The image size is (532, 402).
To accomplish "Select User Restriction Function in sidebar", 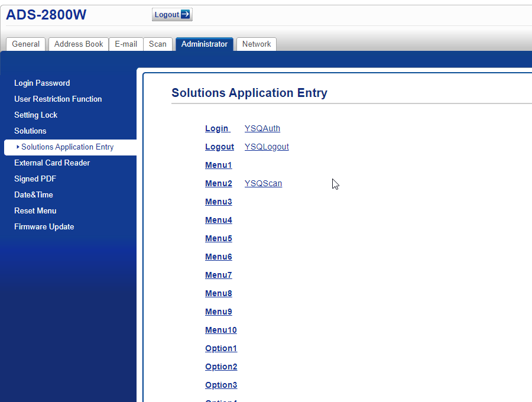I will (x=58, y=99).
